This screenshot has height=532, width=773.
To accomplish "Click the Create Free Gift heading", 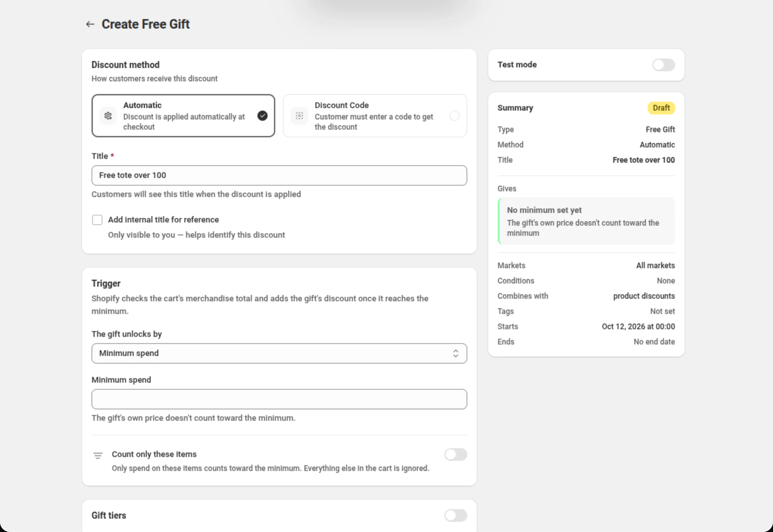I will [x=146, y=24].
